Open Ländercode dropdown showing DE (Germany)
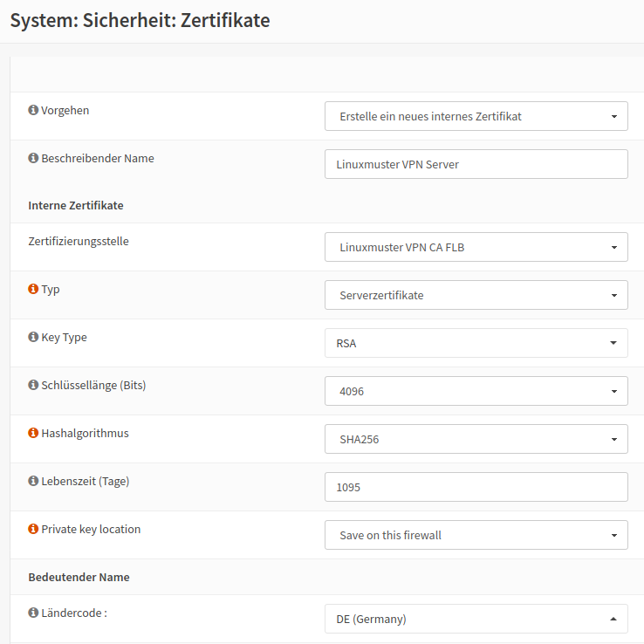The width and height of the screenshot is (644, 644). [x=476, y=619]
